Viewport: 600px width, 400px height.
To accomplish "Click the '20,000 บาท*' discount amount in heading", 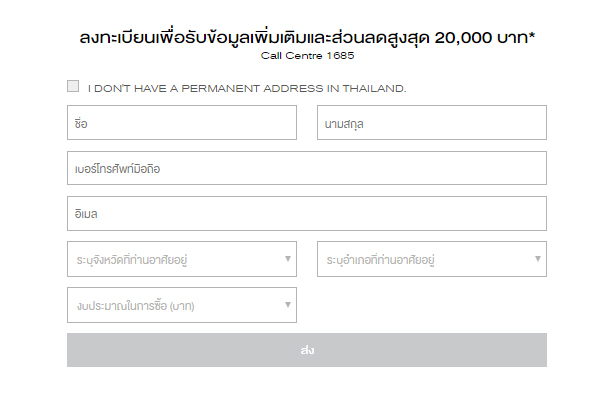I will (475, 37).
